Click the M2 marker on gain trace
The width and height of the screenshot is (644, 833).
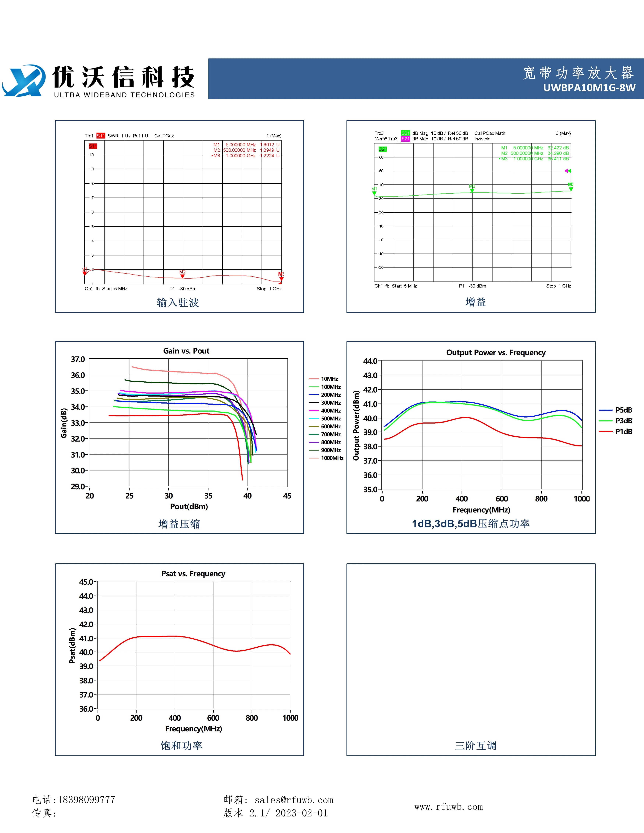click(x=472, y=188)
